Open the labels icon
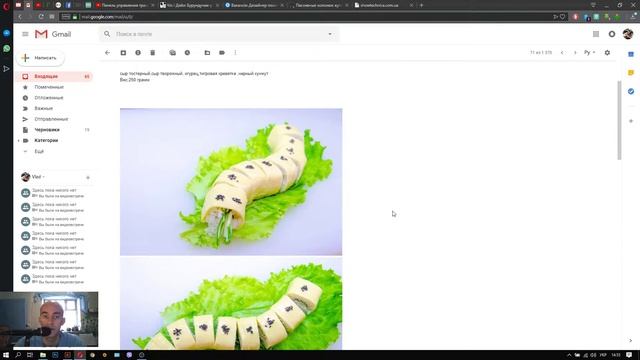640x360 pixels. click(x=222, y=52)
